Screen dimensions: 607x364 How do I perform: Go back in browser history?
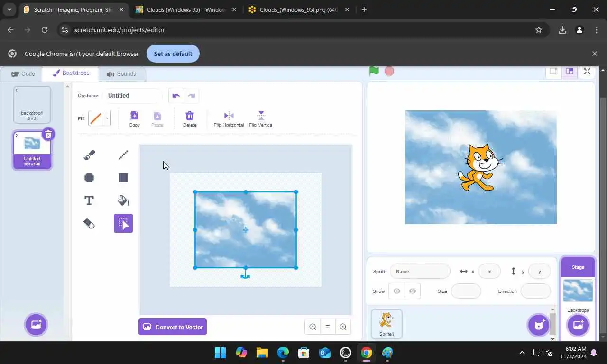click(10, 30)
